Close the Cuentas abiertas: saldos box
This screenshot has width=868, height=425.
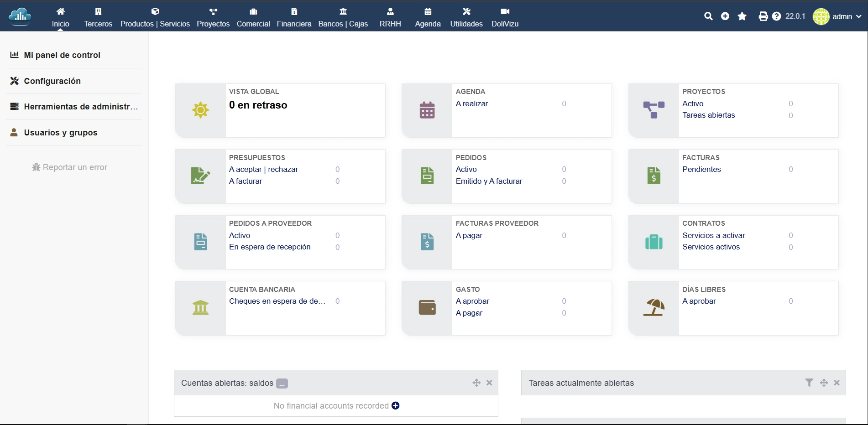(489, 383)
